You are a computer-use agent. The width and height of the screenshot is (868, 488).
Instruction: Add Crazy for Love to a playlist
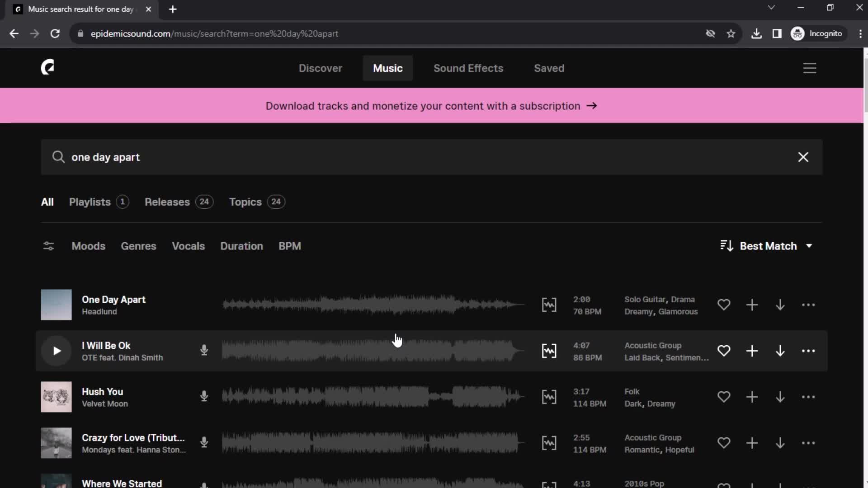pos(752,443)
